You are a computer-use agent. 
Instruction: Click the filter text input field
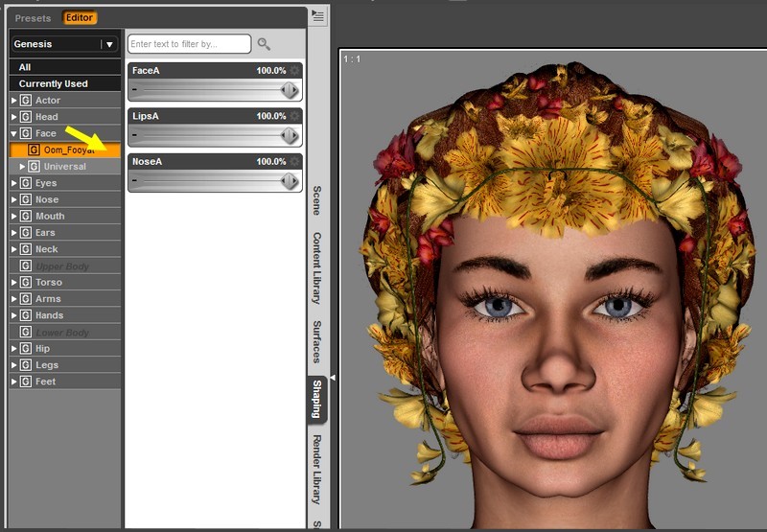click(189, 44)
